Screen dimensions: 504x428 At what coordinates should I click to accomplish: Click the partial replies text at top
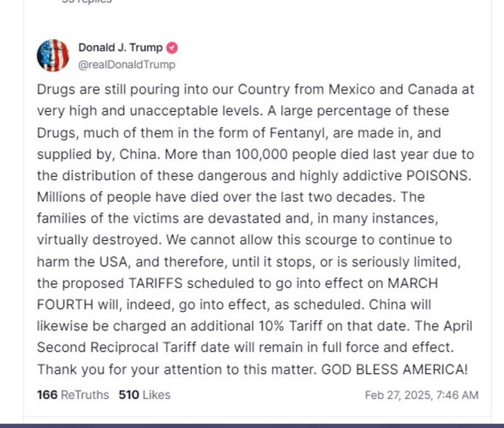click(x=87, y=2)
